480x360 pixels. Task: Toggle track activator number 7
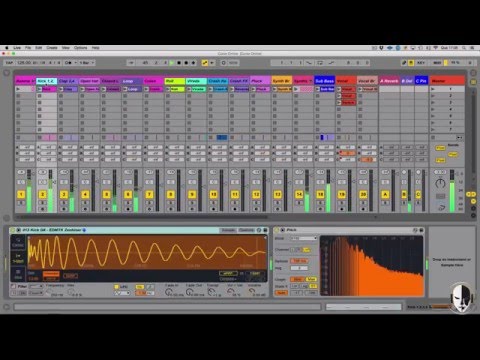coord(149,194)
